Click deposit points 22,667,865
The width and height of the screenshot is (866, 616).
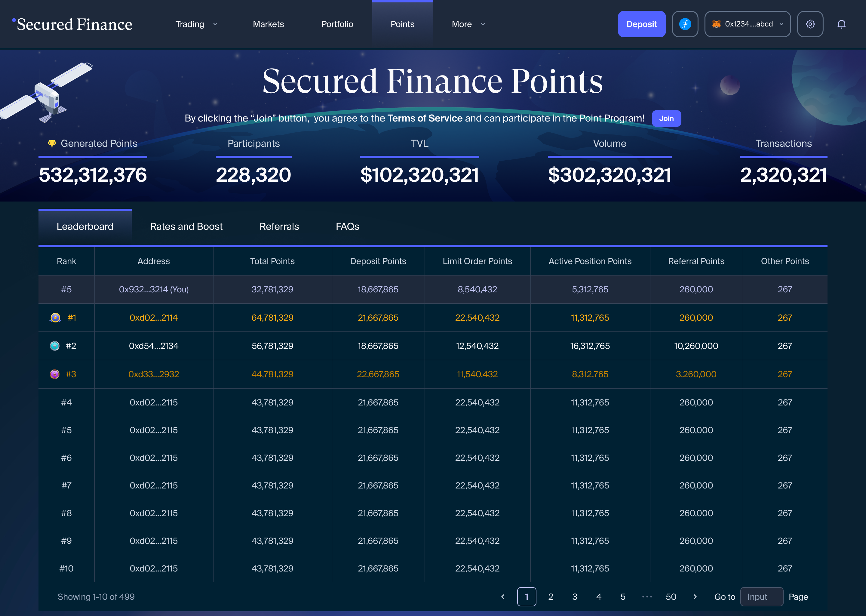point(378,374)
